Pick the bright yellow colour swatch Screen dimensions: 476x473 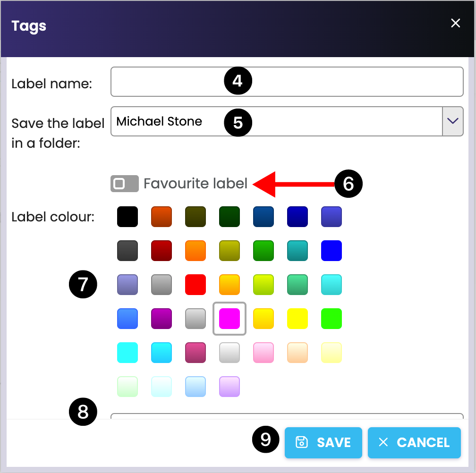click(297, 319)
